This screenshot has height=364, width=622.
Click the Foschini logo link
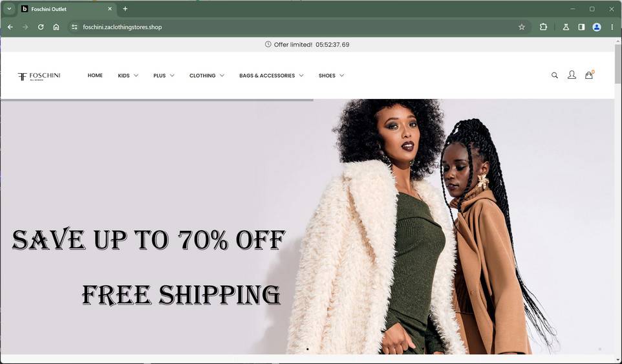[39, 76]
